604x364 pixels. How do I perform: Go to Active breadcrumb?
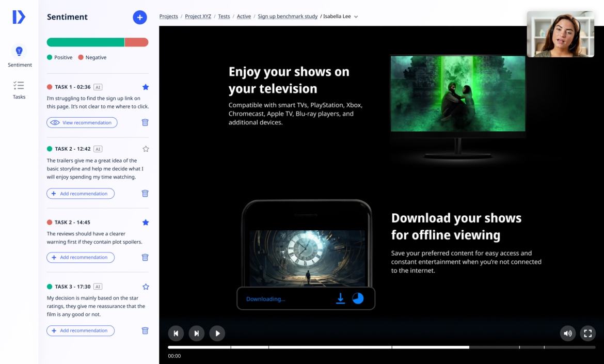point(244,16)
